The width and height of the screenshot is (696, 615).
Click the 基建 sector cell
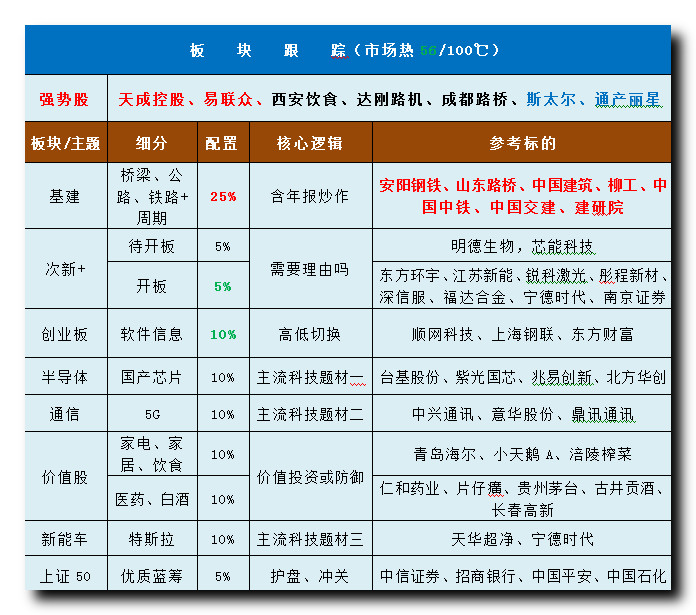[66, 196]
